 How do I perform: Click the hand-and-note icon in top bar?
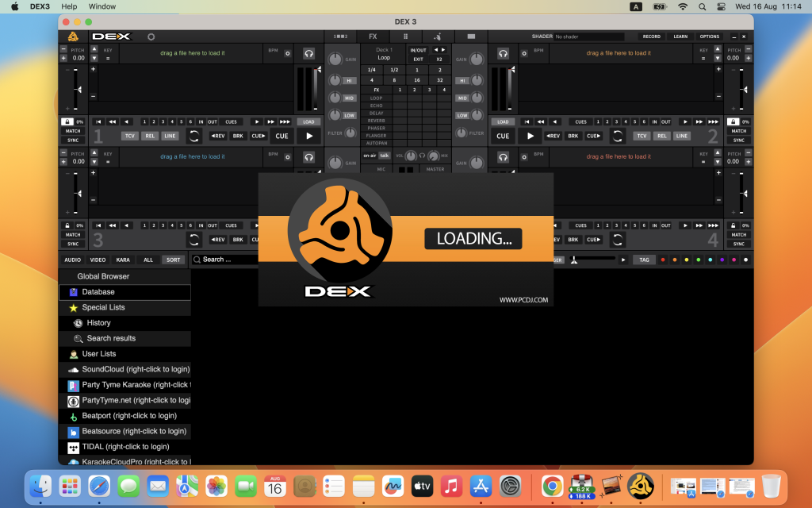(x=437, y=37)
